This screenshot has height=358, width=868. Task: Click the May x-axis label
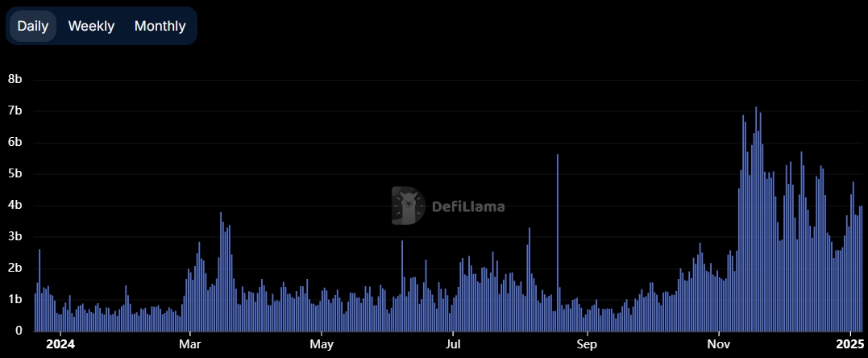tap(321, 345)
